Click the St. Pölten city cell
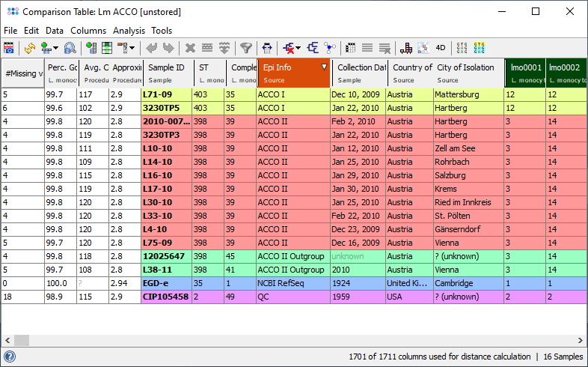The width and height of the screenshot is (588, 367). tap(468, 216)
